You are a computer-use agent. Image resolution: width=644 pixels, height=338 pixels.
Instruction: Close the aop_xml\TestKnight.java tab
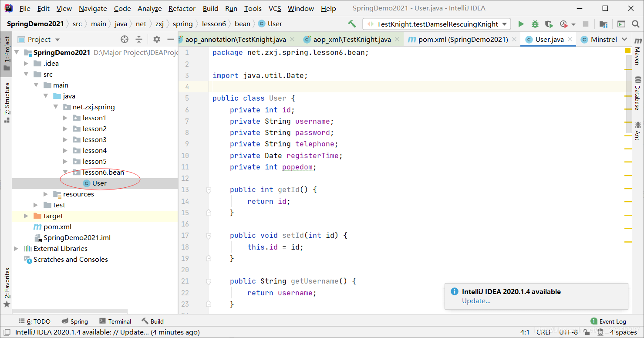398,39
